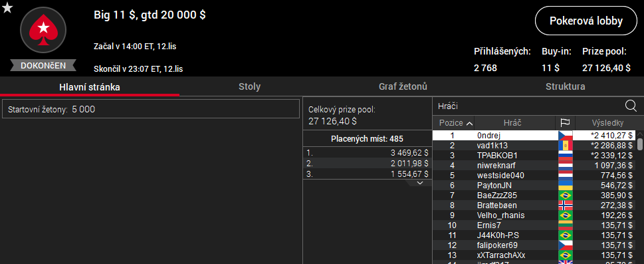The height and width of the screenshot is (264, 644).
Task: Open the Pokerová lobby button
Action: click(x=586, y=21)
